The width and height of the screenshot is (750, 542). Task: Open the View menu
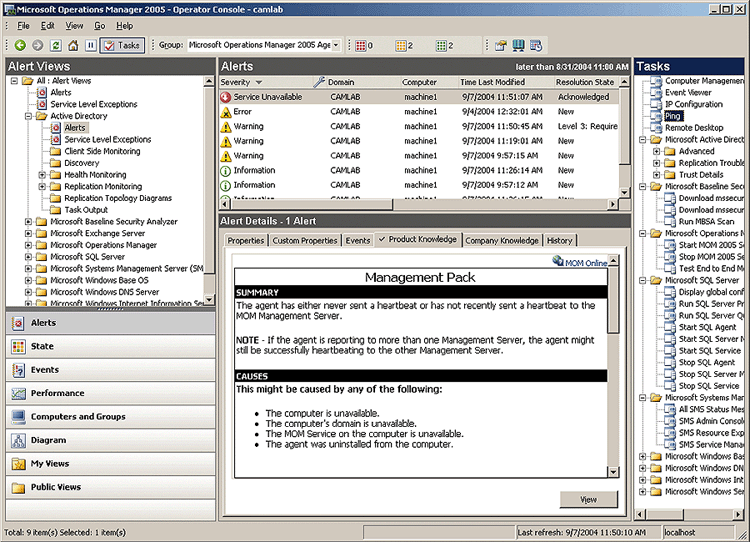coord(74,26)
